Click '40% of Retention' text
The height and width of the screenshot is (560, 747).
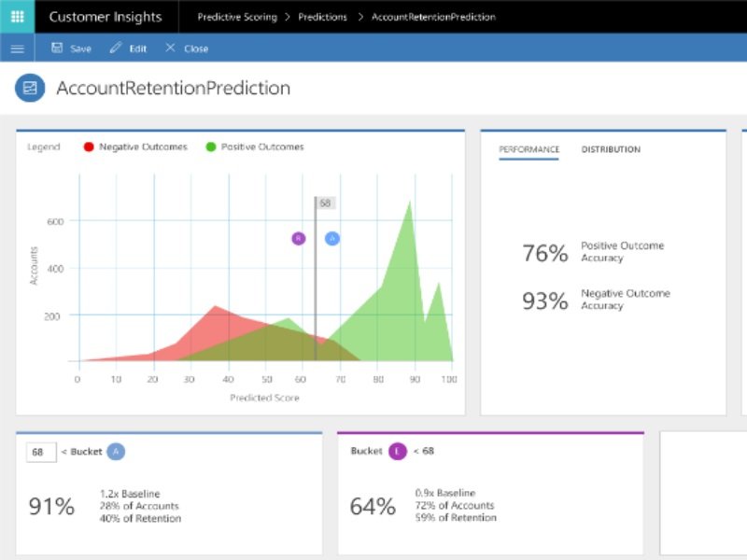tap(140, 518)
